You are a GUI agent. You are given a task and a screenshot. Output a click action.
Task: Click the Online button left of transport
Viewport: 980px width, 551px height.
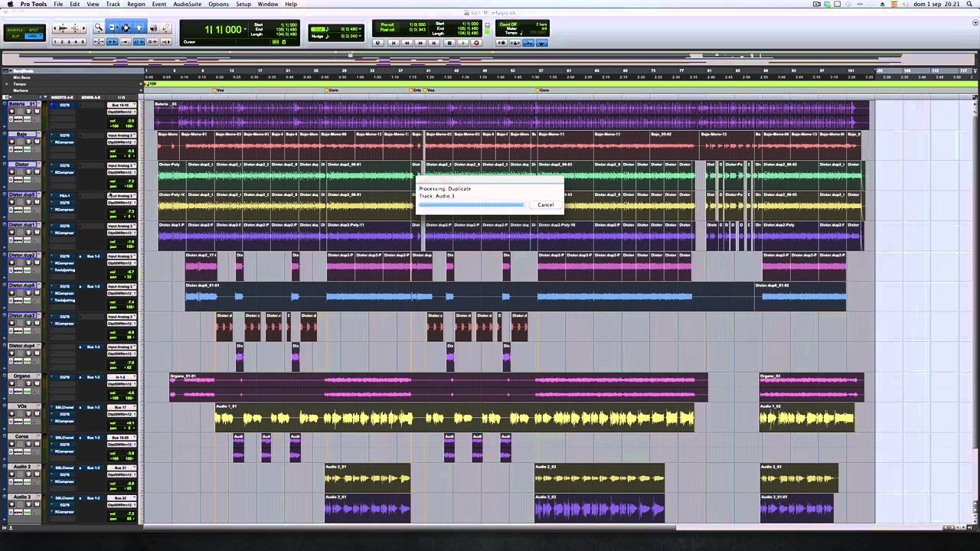click(378, 43)
